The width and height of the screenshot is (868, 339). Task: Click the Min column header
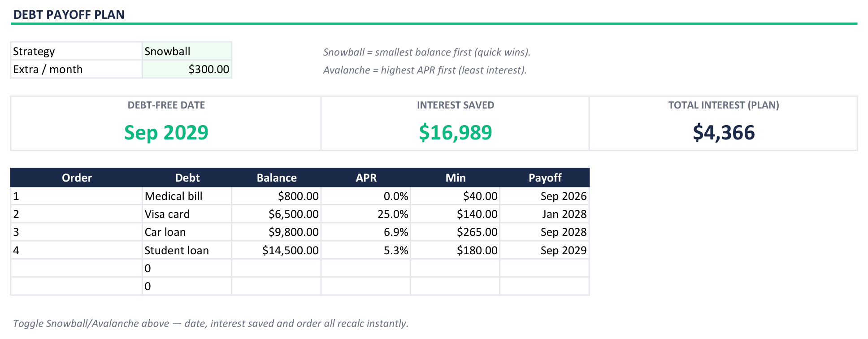click(x=455, y=178)
